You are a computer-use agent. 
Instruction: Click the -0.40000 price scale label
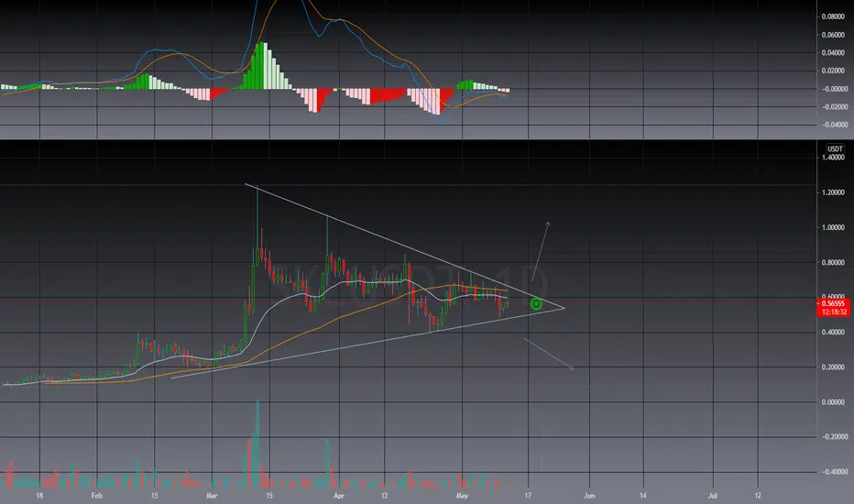pos(833,471)
